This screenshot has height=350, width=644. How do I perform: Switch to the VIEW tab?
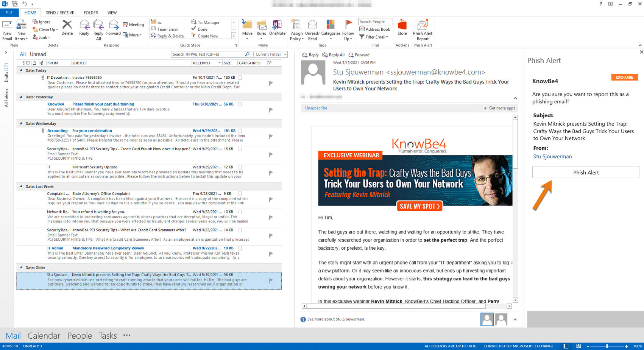(112, 12)
